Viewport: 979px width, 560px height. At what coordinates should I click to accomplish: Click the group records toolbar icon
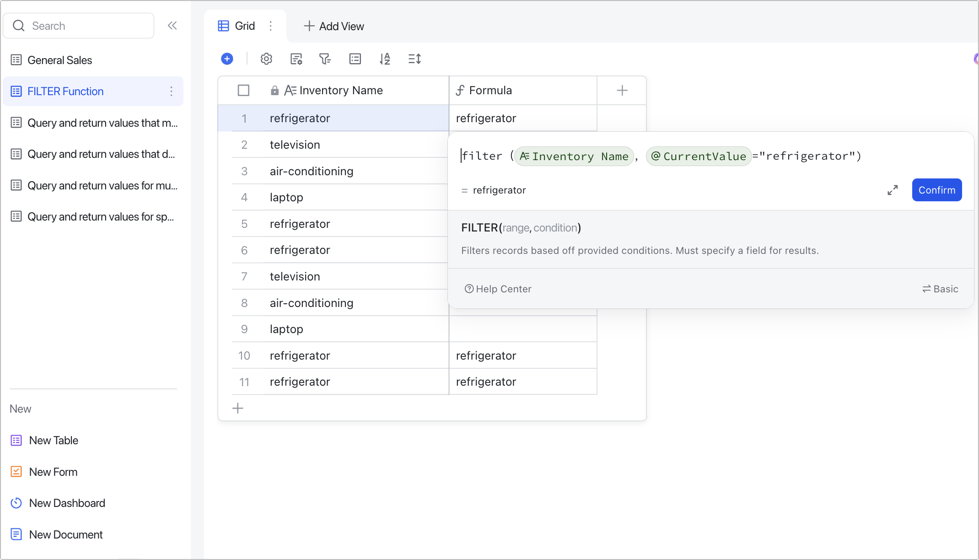coord(355,59)
